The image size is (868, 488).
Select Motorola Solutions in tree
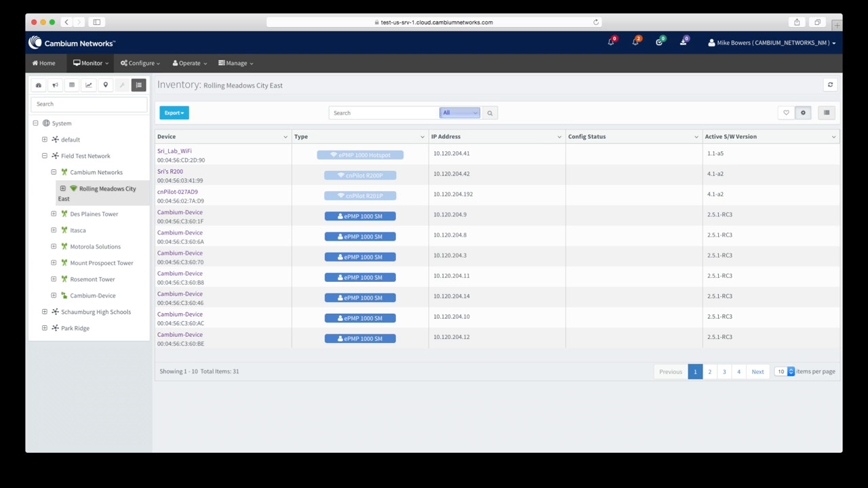(95, 247)
